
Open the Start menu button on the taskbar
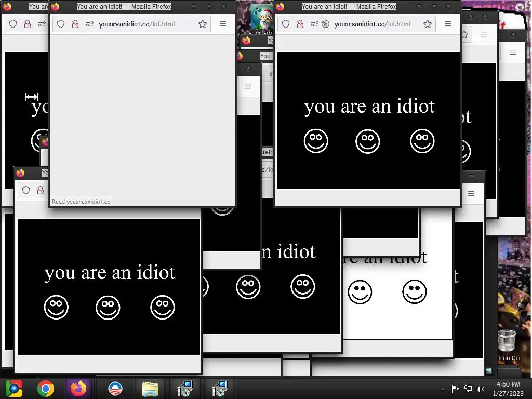coord(14,389)
